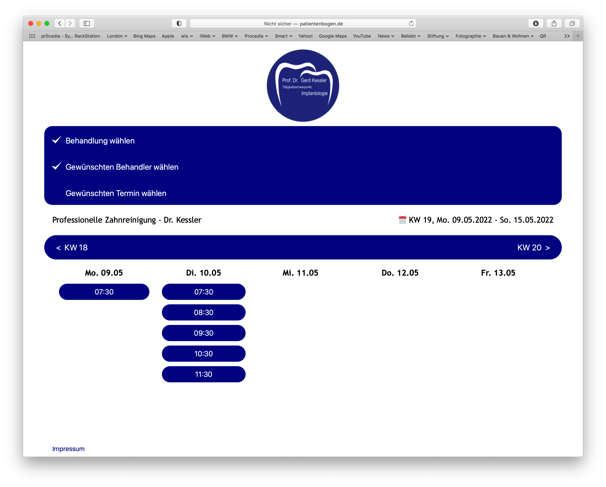Viewport: 606px width, 487px height.
Task: Open the Google Maps bookmark
Action: click(332, 36)
